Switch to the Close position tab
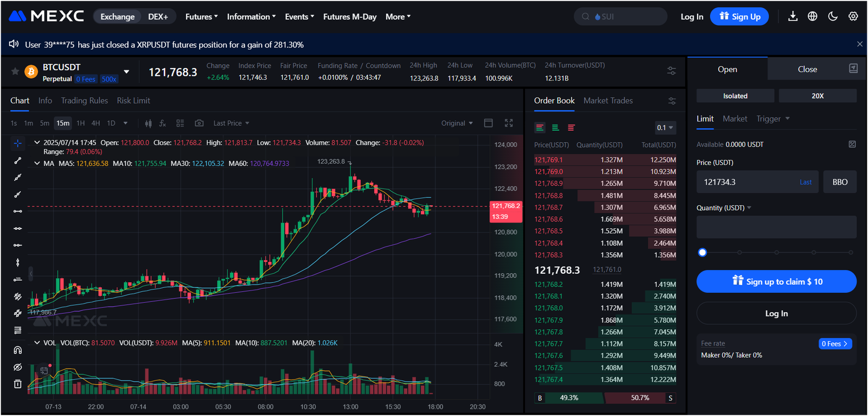 click(x=807, y=69)
